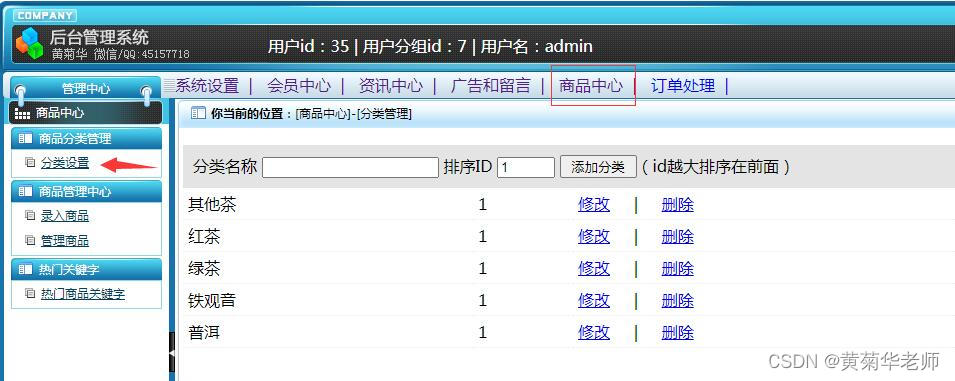This screenshot has height=381, width=955.
Task: Collapse the 商品管理中心 section
Action: (x=86, y=192)
